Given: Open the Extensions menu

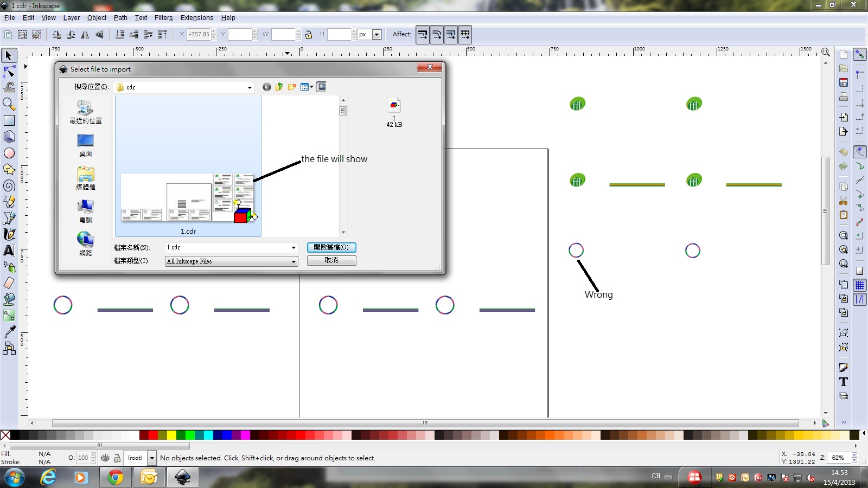Looking at the screenshot, I should pyautogui.click(x=196, y=18).
